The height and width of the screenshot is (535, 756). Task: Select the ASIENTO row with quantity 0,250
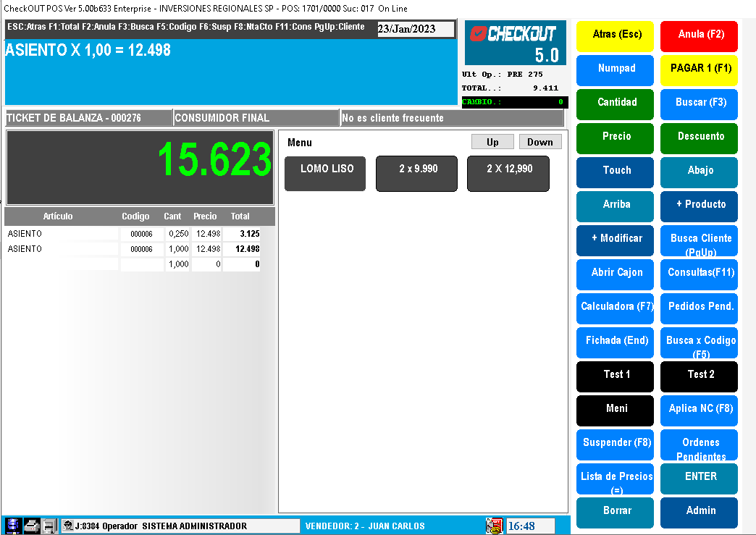(62, 234)
